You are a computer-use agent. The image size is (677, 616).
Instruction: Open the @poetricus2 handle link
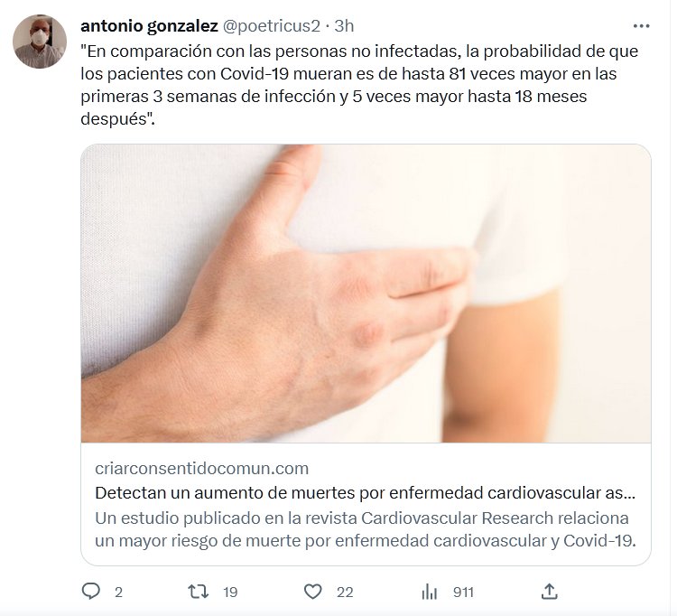(x=272, y=26)
